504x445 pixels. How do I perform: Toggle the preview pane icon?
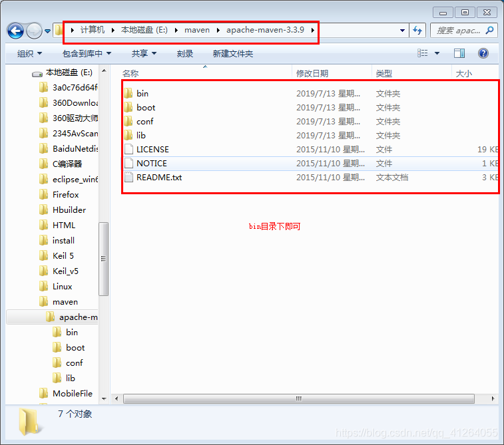[x=459, y=53]
